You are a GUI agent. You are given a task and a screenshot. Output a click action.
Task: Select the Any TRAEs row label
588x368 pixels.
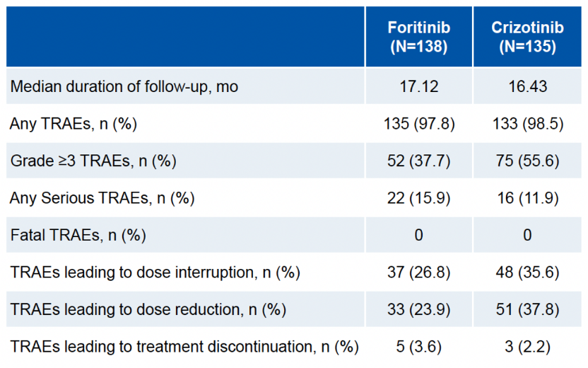(x=73, y=125)
